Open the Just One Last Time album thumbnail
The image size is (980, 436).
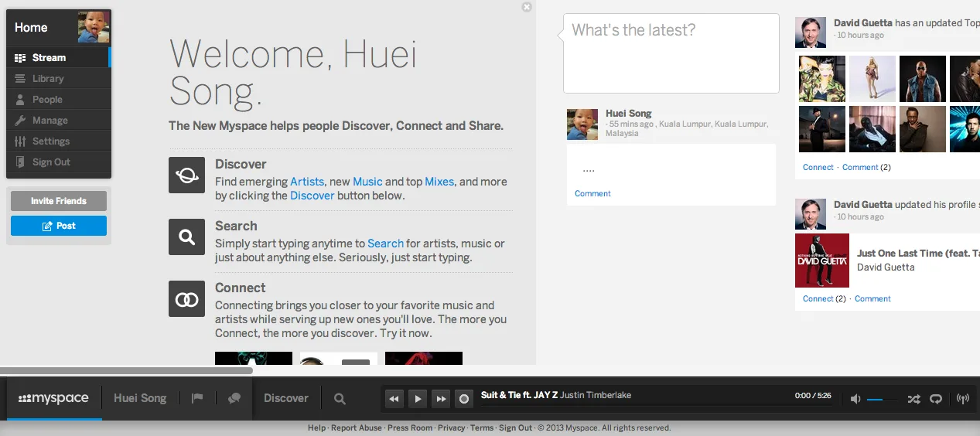[822, 261]
